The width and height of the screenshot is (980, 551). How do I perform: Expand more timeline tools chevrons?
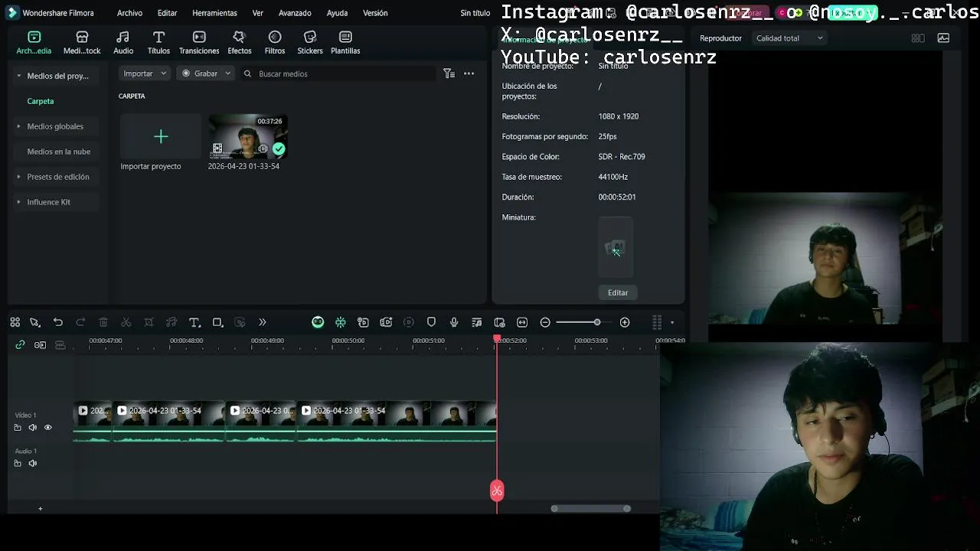[x=263, y=323]
